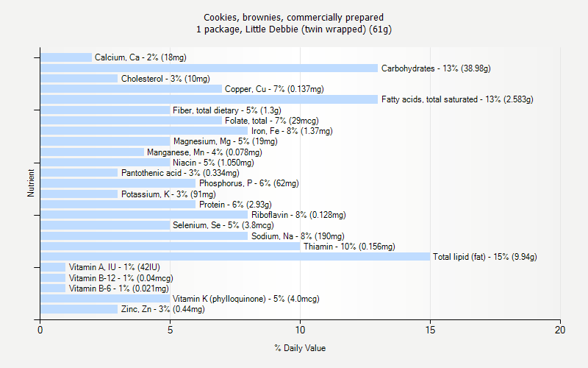Screen dimensions: 588x368
Task: Click the Vitamin A, IU - 1% (42IU) label
Action: tap(115, 267)
